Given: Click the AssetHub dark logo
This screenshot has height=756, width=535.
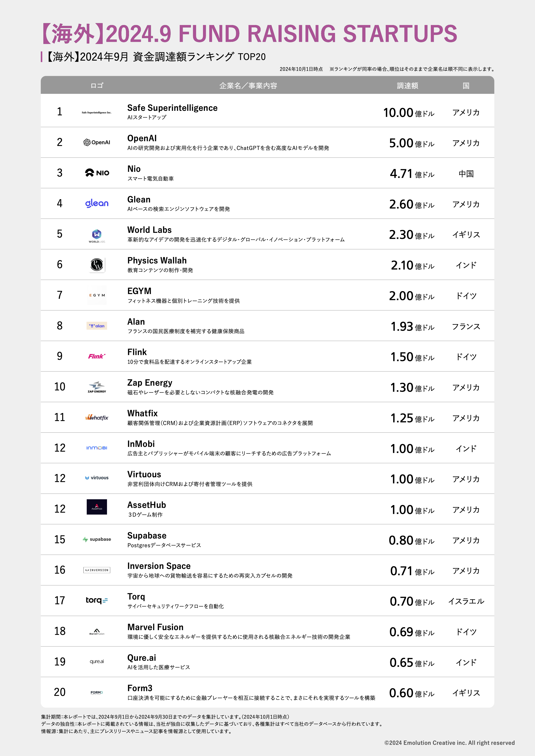Looking at the screenshot, I should pos(96,507).
